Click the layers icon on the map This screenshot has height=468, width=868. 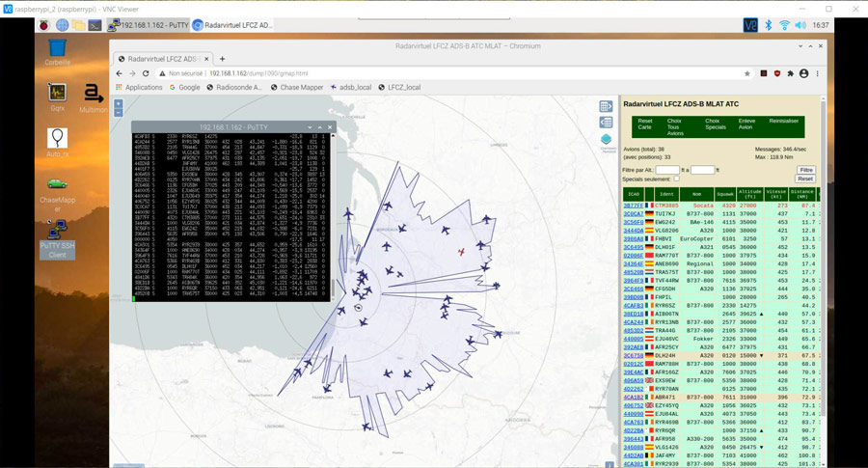[607, 139]
